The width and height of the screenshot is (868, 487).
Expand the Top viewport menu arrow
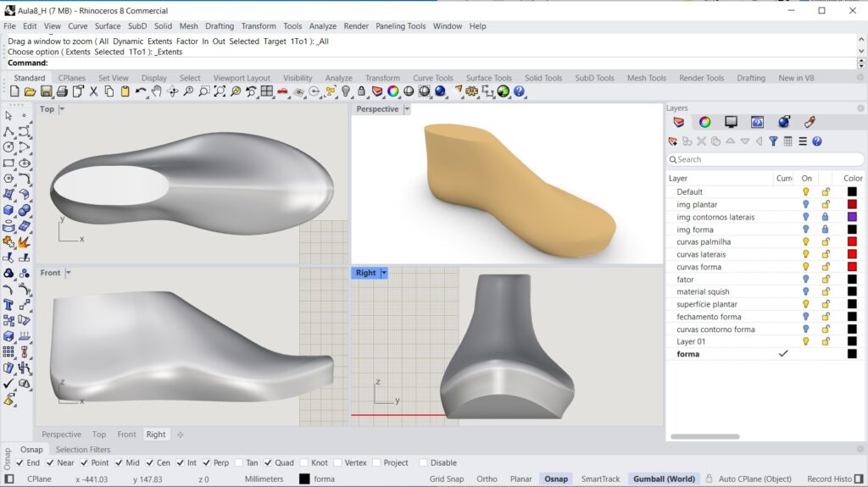[62, 109]
